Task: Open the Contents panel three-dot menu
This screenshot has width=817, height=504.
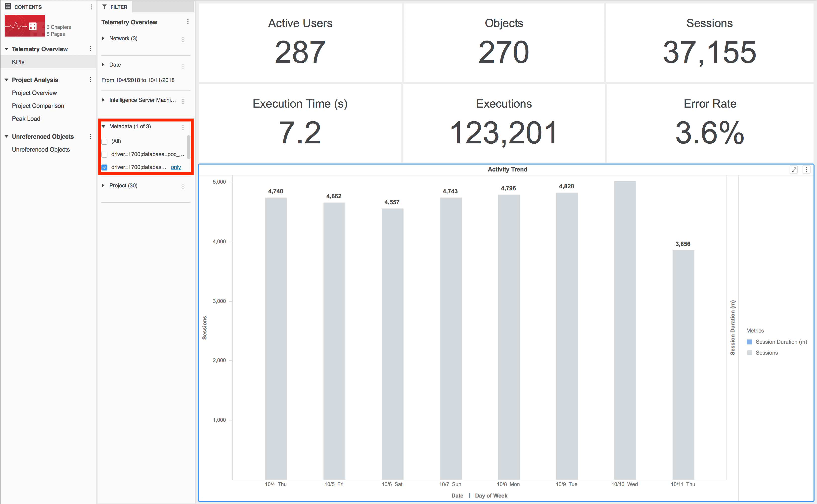Action: [x=91, y=7]
